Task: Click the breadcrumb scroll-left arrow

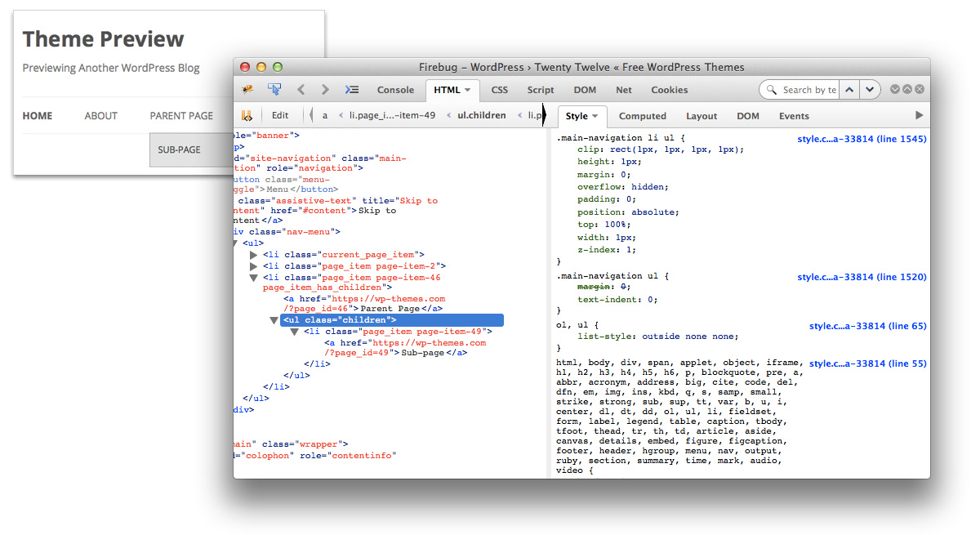Action: 310,115
